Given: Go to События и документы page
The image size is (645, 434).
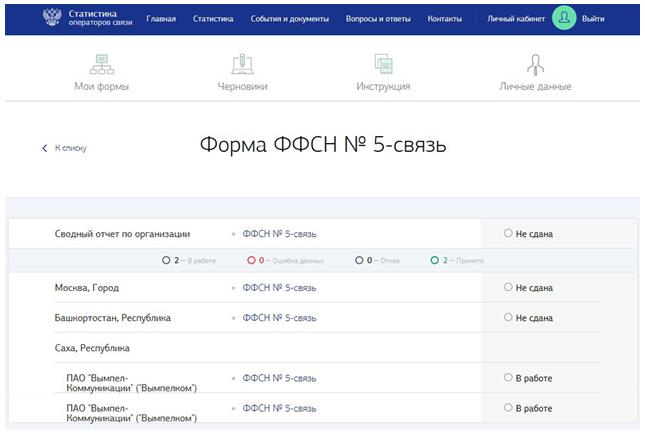Looking at the screenshot, I should pos(289,19).
